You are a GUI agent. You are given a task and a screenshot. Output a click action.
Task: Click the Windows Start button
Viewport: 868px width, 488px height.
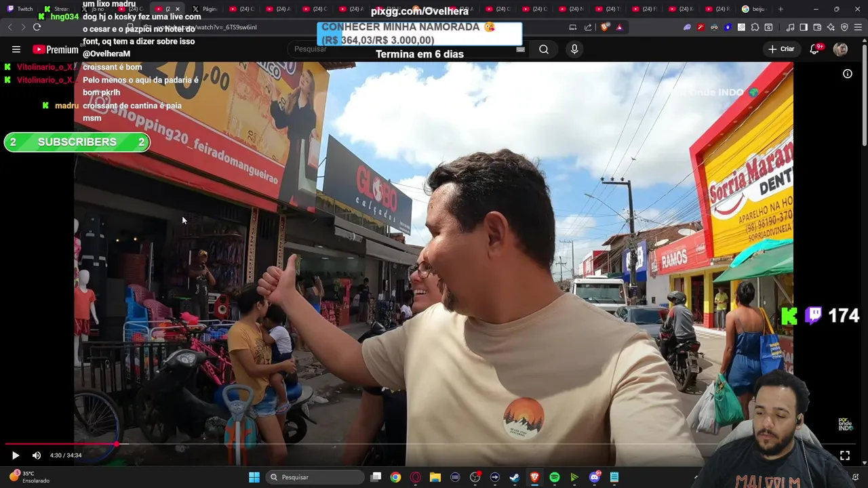[x=254, y=477]
